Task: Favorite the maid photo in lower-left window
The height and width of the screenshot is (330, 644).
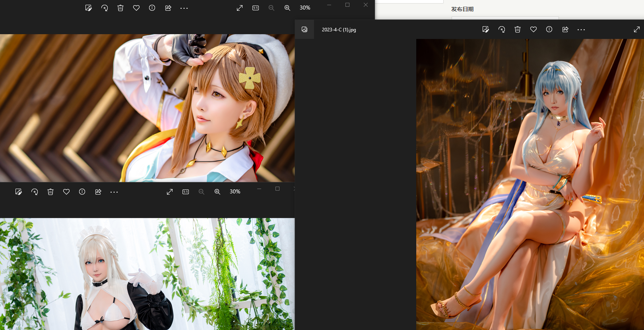Action: [x=66, y=192]
